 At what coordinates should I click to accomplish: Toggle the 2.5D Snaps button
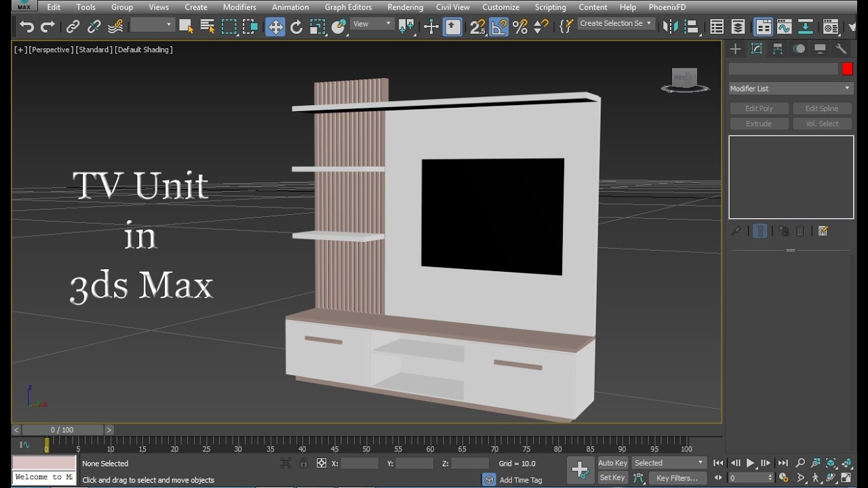click(477, 27)
